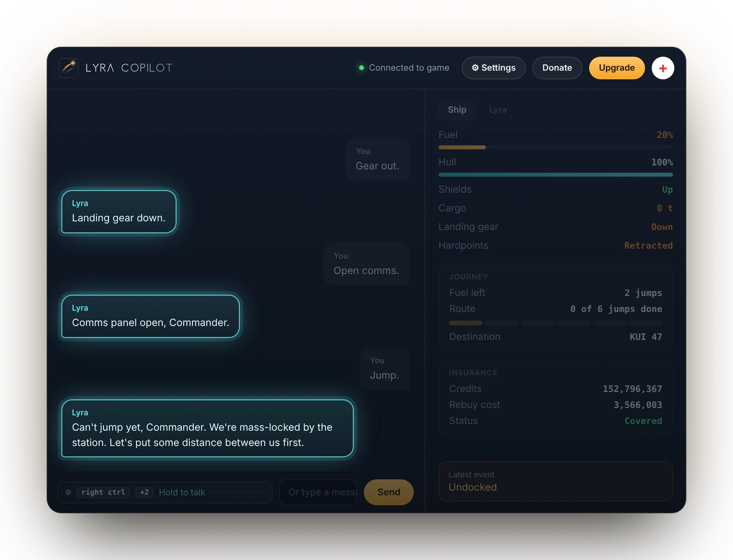Screen dimensions: 733x560
Task: Click the Landing gear 'Down' status
Action: click(x=662, y=227)
